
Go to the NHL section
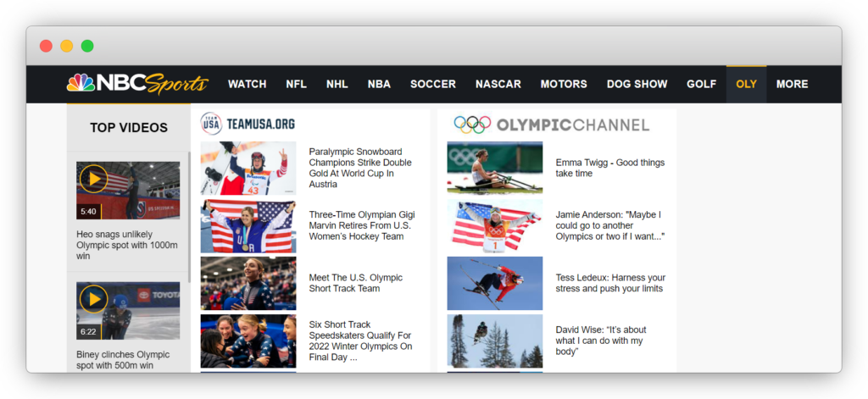pos(337,84)
